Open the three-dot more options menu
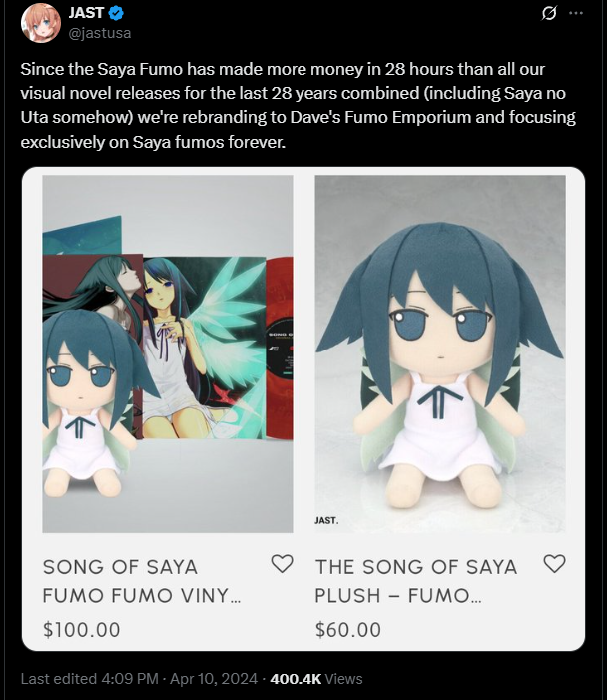This screenshot has height=700, width=607. coord(576,13)
